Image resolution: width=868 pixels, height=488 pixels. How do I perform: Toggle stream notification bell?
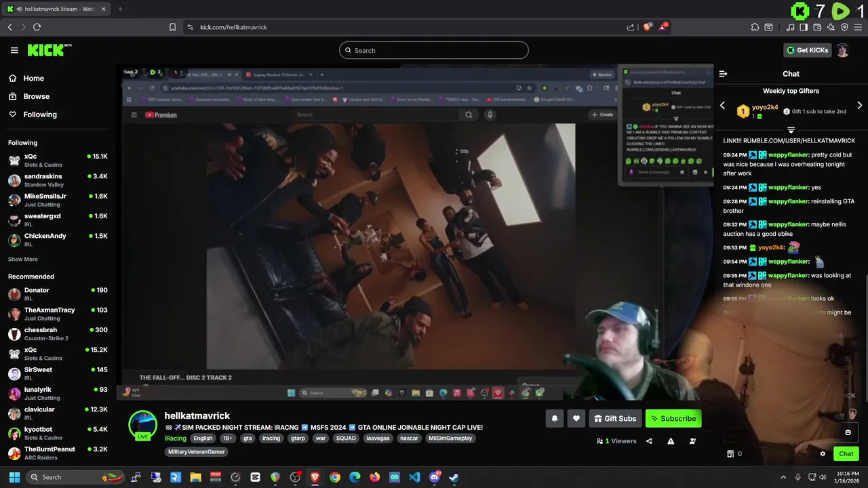click(x=555, y=419)
